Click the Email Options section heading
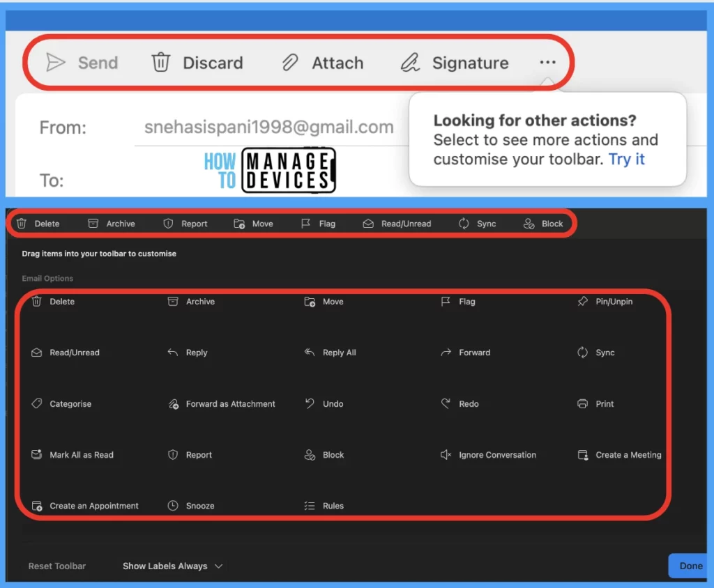 pos(47,278)
